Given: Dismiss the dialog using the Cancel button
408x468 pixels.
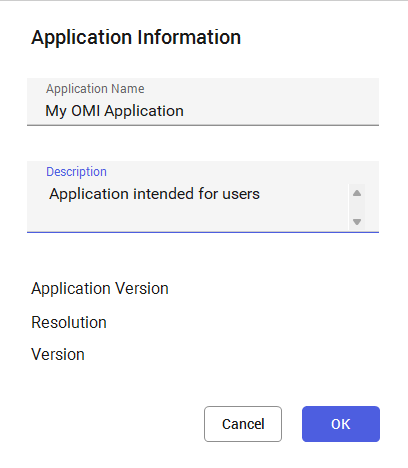Looking at the screenshot, I should tap(243, 424).
